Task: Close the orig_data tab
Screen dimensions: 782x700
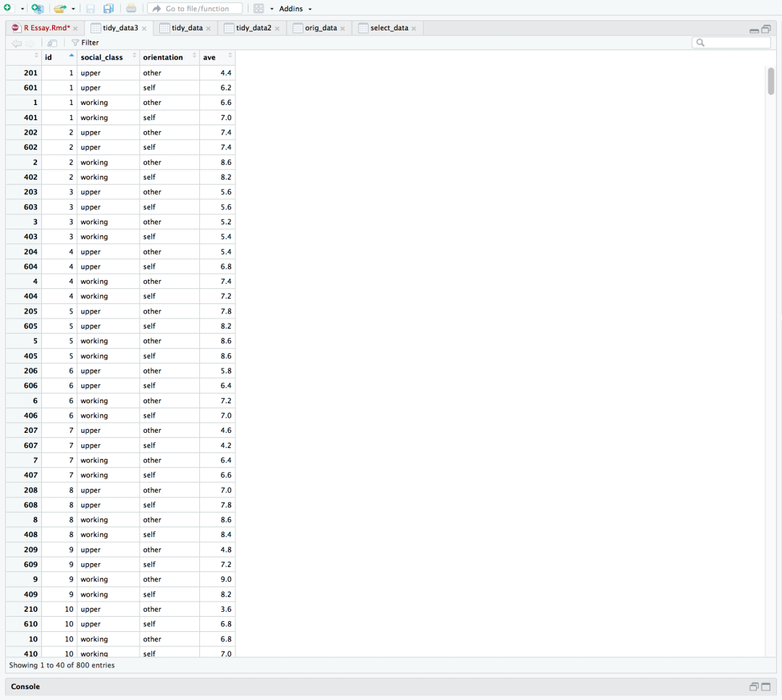Action: pyautogui.click(x=342, y=28)
